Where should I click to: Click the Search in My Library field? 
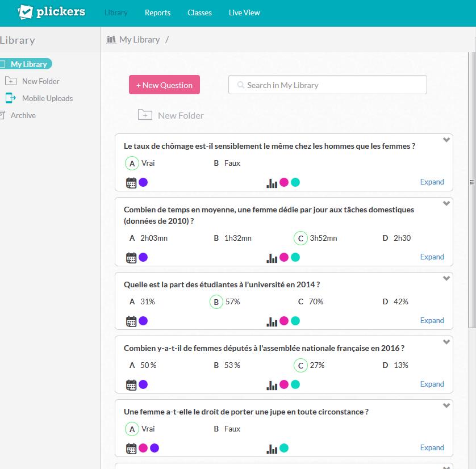327,85
